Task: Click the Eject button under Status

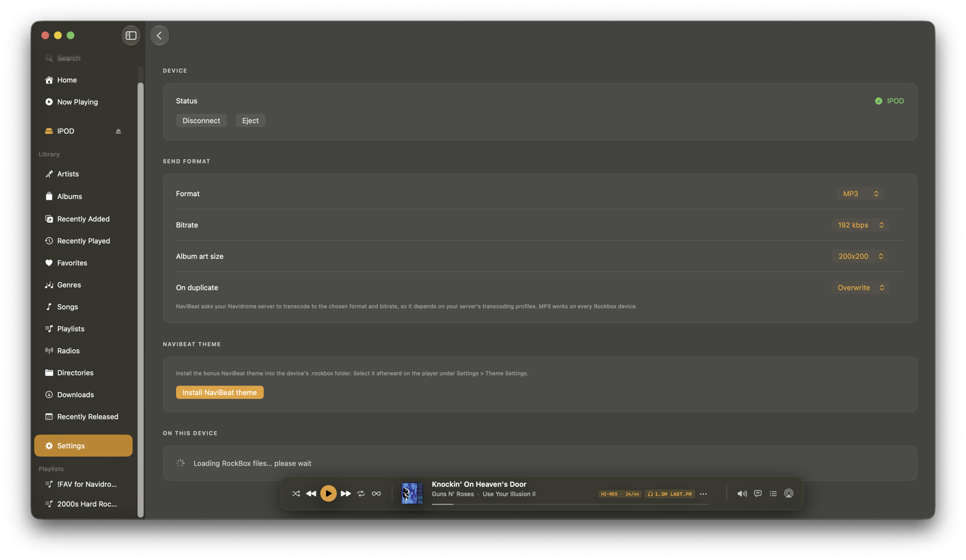Action: pos(250,121)
